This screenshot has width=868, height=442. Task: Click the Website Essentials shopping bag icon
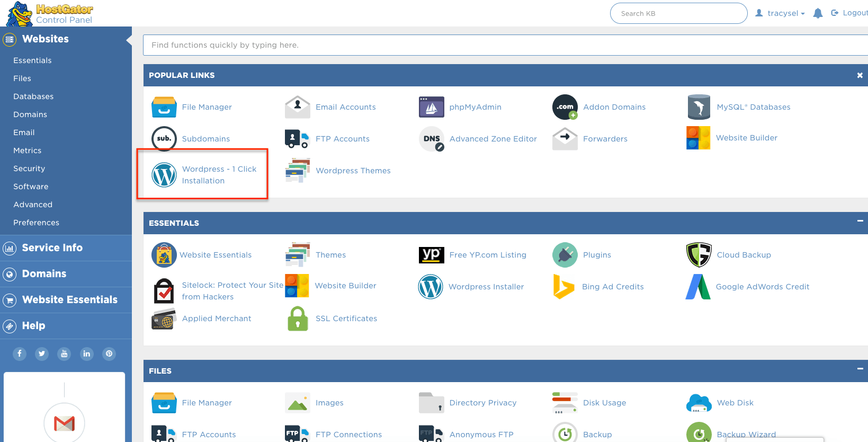click(164, 255)
